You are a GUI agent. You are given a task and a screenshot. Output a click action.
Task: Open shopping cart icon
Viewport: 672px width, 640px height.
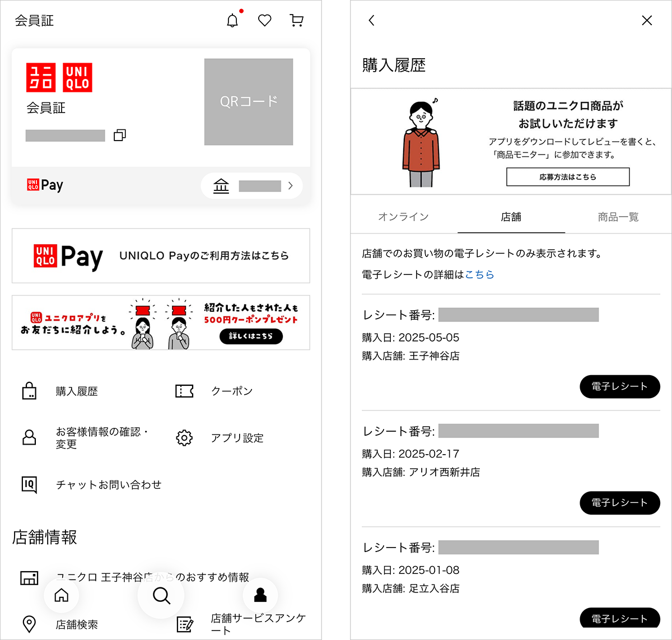click(x=297, y=21)
